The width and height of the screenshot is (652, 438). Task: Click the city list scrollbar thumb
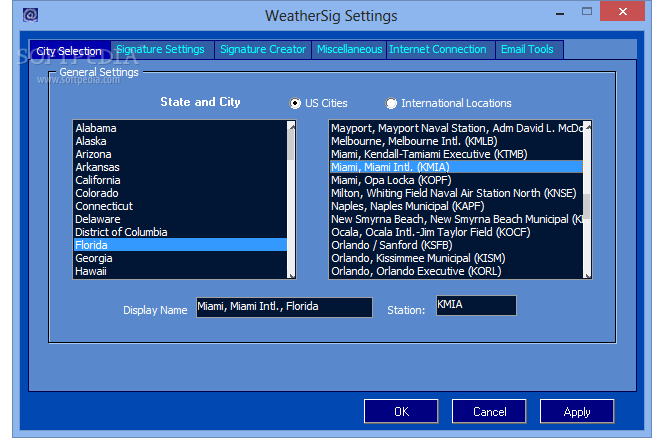click(587, 206)
